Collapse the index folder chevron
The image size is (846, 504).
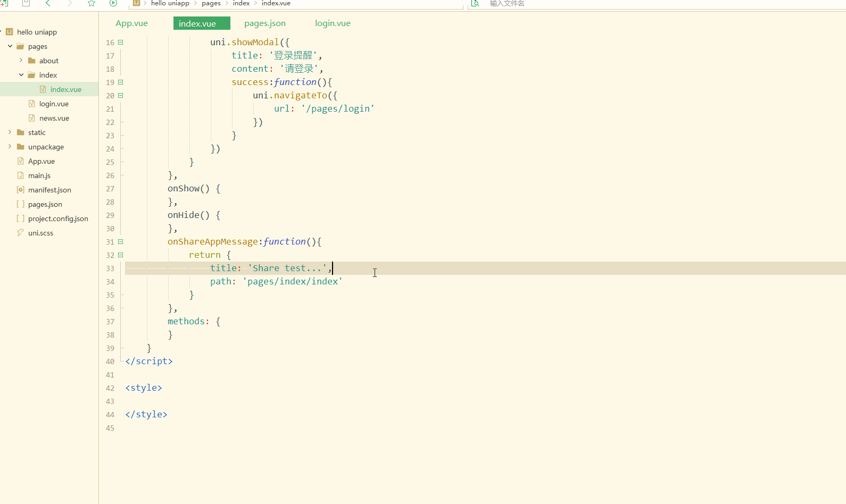21,75
